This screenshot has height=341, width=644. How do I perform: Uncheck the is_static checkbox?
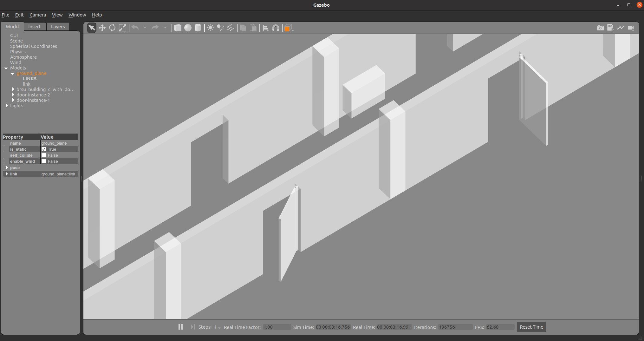click(x=44, y=149)
